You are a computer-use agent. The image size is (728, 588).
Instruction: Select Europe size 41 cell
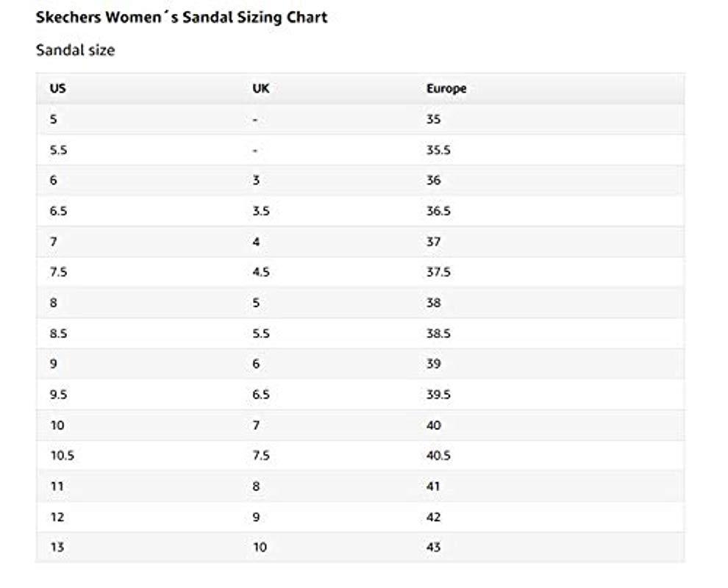(x=433, y=487)
